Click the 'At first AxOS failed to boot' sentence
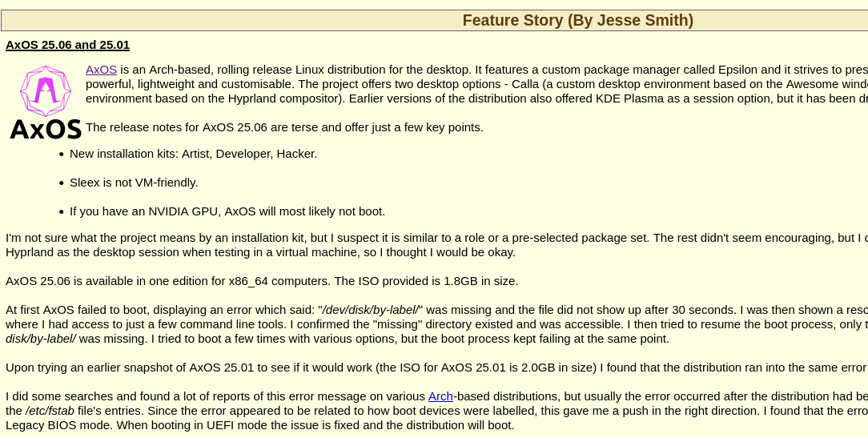Viewport: 868px width, 438px height. 160,310
